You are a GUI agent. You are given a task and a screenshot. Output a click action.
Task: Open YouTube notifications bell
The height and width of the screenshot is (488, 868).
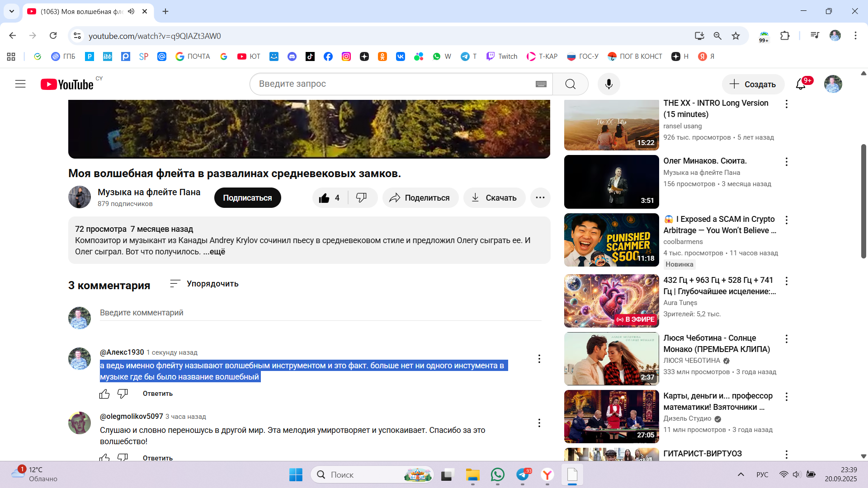click(801, 84)
